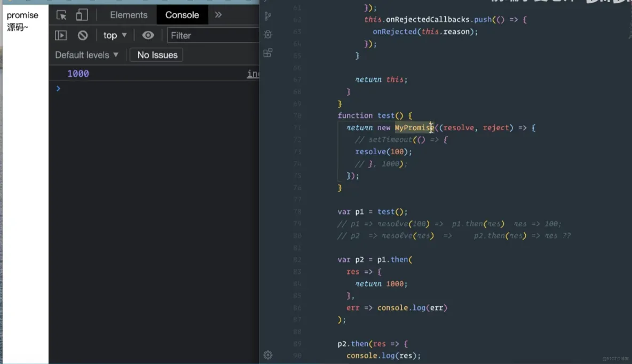This screenshot has width=632, height=364.
Task: Click the function test() declaration line
Action: (x=375, y=116)
